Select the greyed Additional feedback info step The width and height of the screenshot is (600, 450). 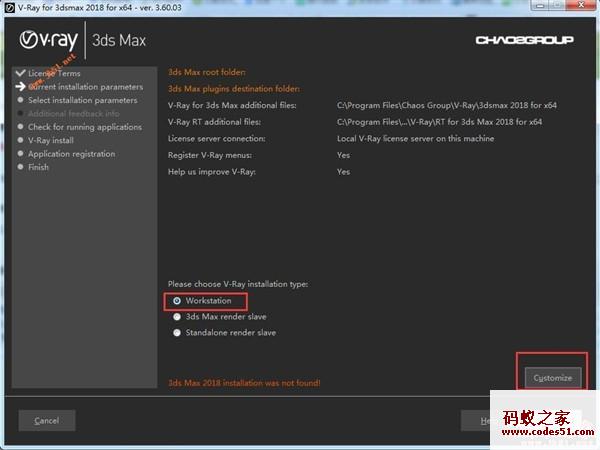[x=73, y=114]
